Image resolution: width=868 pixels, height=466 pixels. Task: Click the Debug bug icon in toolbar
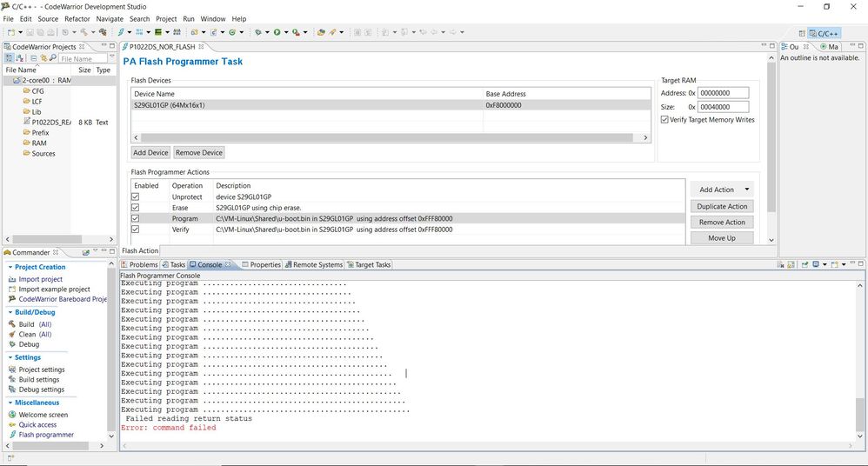[x=258, y=32]
